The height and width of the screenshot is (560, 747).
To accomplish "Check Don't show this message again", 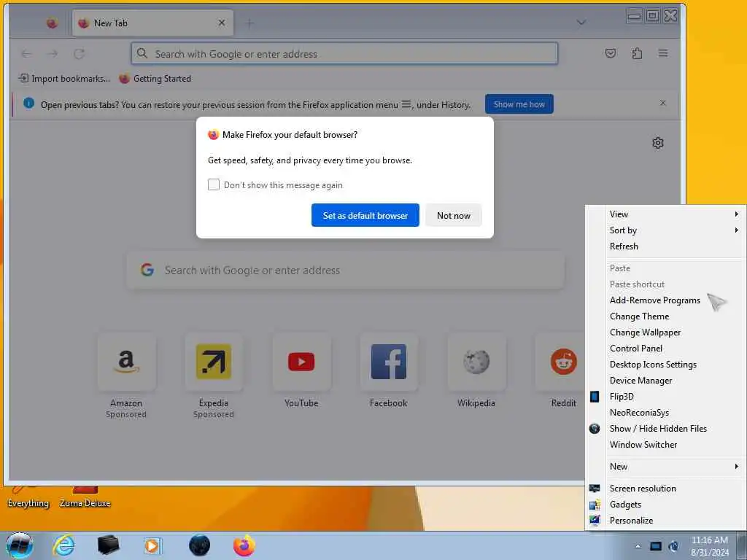I will pyautogui.click(x=214, y=184).
